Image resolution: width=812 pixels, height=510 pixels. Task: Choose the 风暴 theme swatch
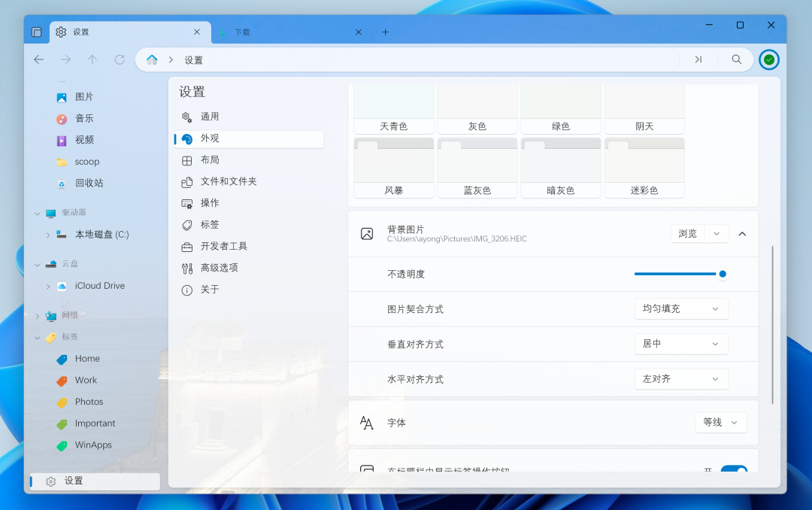click(393, 168)
